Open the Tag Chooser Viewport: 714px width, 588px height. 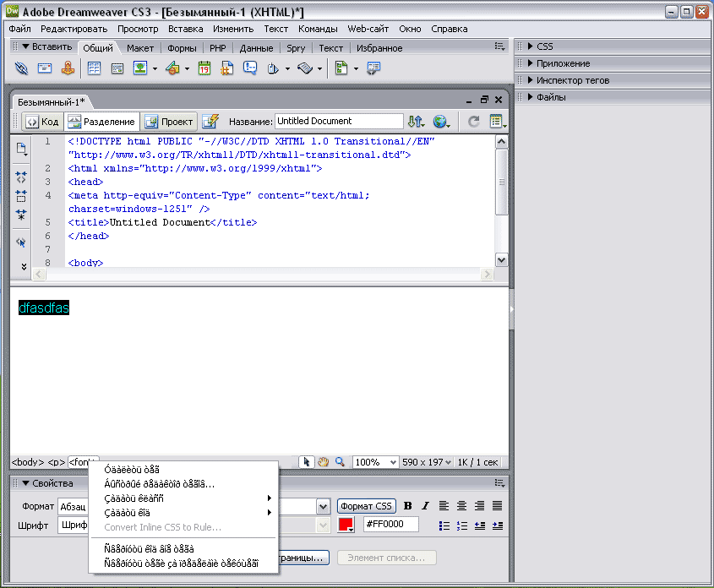click(373, 68)
